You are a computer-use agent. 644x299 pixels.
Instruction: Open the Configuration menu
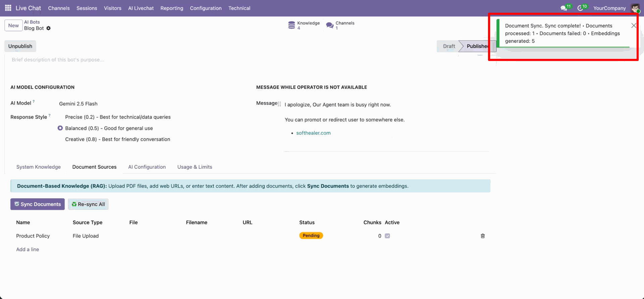206,8
